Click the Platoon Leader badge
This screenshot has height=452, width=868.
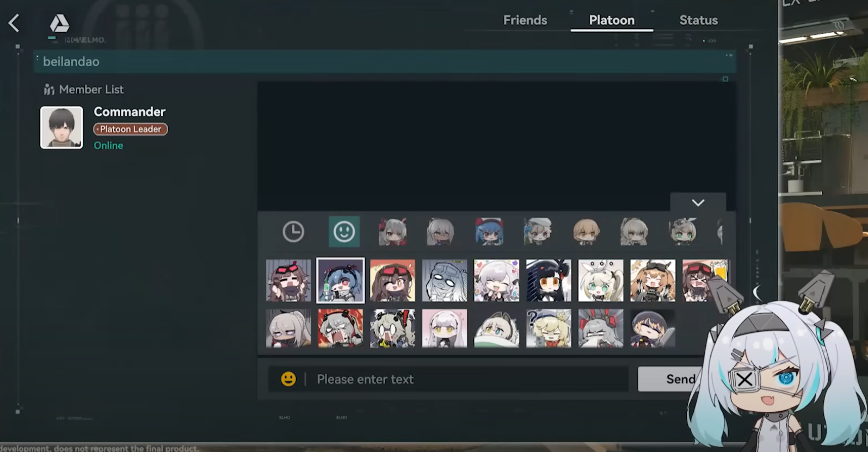click(x=131, y=129)
